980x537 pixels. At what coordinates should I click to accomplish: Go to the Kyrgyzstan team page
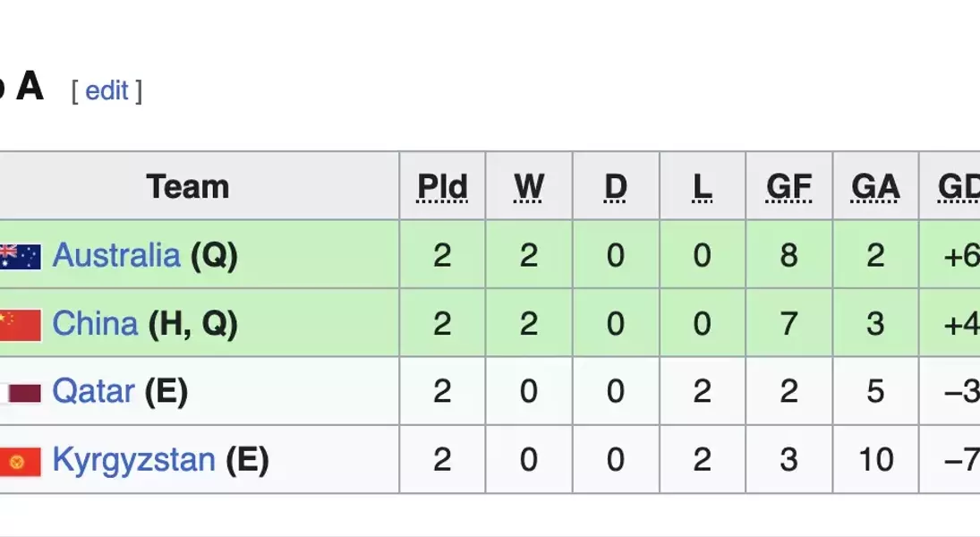click(133, 460)
